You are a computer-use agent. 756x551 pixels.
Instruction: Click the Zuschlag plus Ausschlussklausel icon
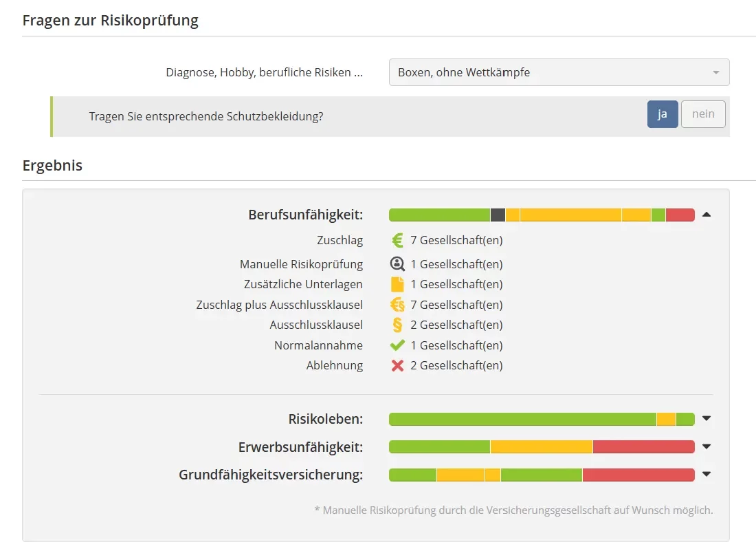click(x=397, y=305)
